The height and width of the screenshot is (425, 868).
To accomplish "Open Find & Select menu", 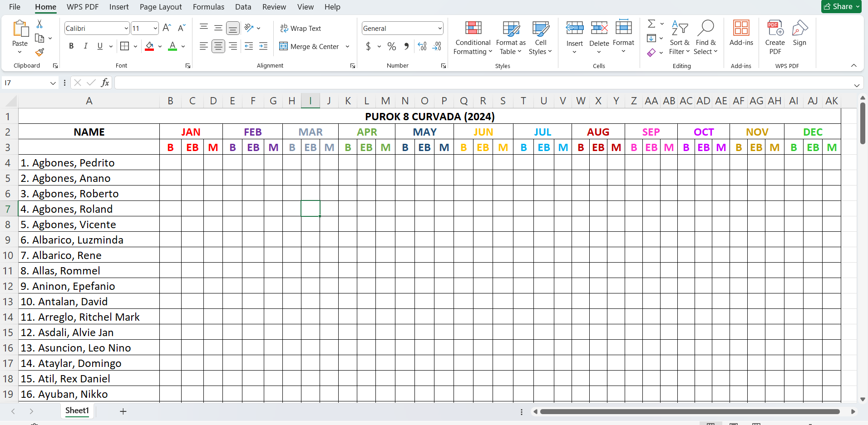I will (x=705, y=37).
